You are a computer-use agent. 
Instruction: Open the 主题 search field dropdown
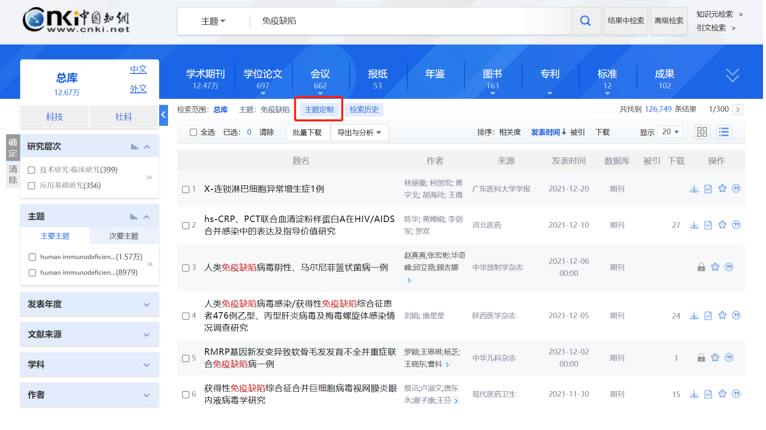coord(213,21)
